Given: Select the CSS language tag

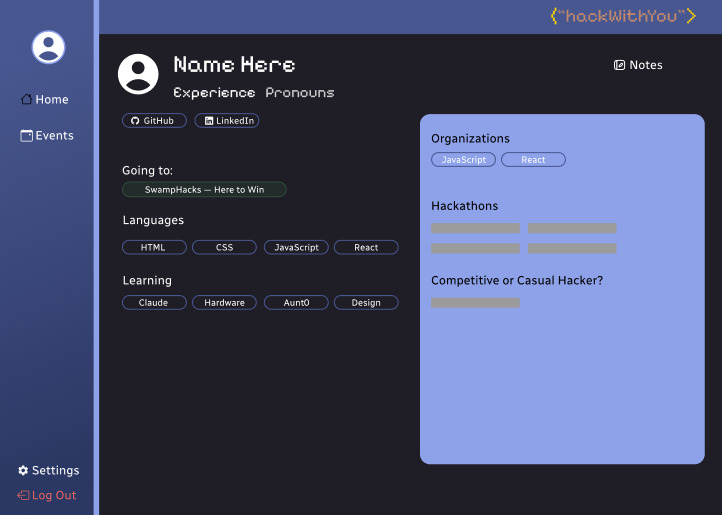Looking at the screenshot, I should [x=224, y=247].
